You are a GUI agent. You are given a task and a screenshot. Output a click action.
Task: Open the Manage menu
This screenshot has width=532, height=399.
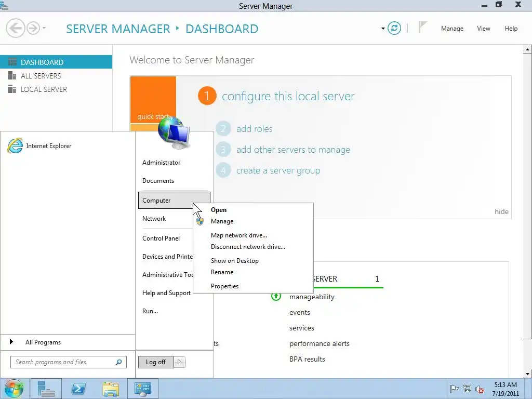coord(452,29)
